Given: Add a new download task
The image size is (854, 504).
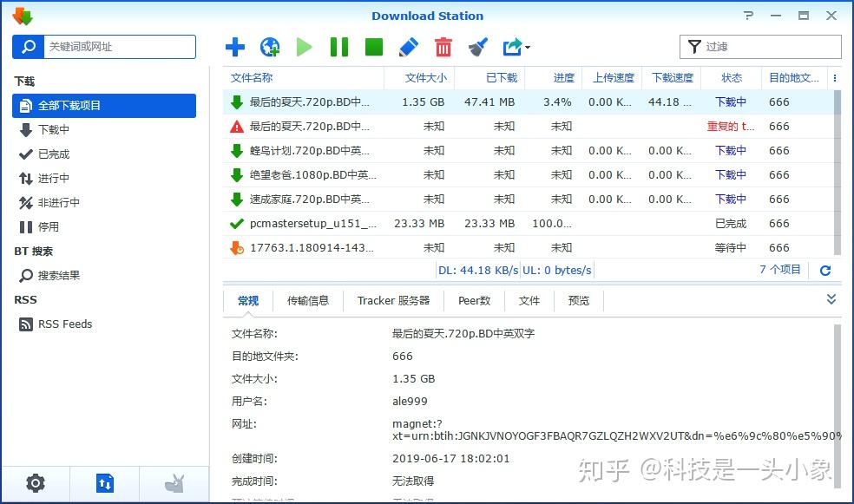Looking at the screenshot, I should coord(235,47).
